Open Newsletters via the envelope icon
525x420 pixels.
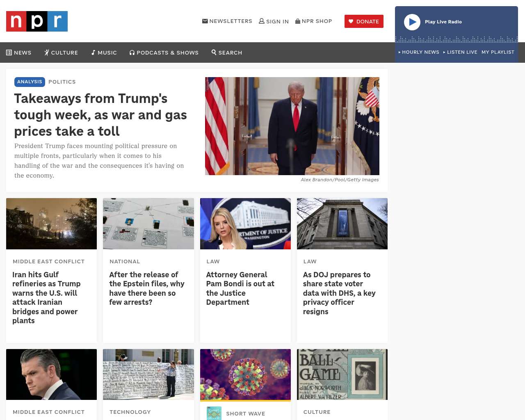point(205,21)
